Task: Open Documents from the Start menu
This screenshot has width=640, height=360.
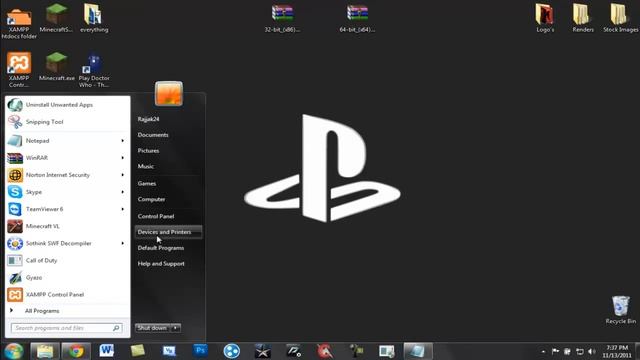Action: pyautogui.click(x=153, y=135)
